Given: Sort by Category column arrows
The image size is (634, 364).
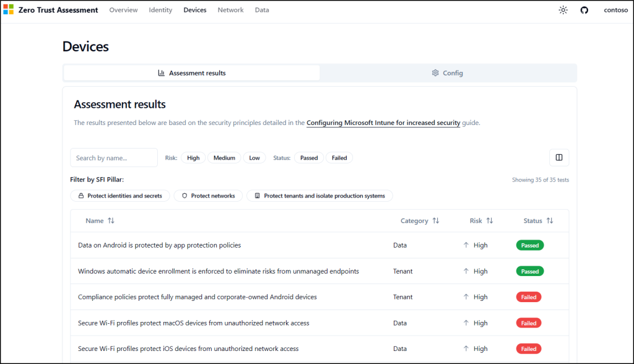Looking at the screenshot, I should [x=436, y=221].
